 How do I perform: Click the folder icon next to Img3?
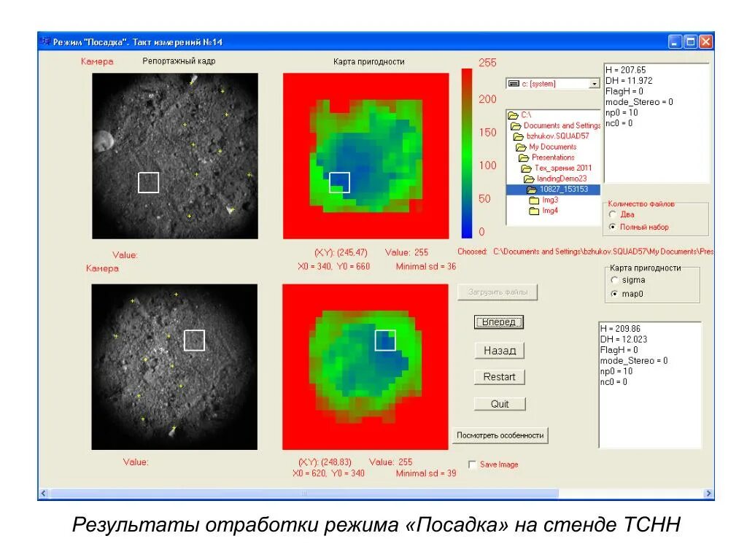[x=534, y=200]
